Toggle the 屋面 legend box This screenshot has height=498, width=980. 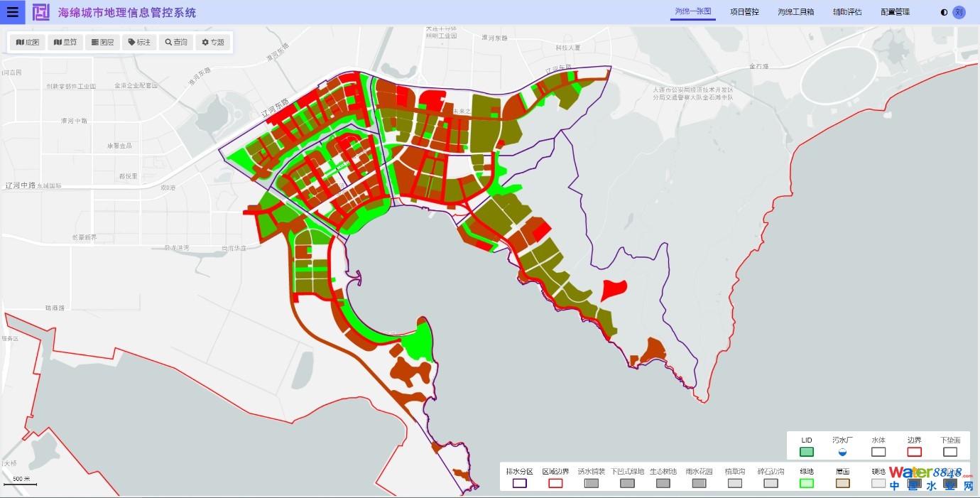coord(843,483)
